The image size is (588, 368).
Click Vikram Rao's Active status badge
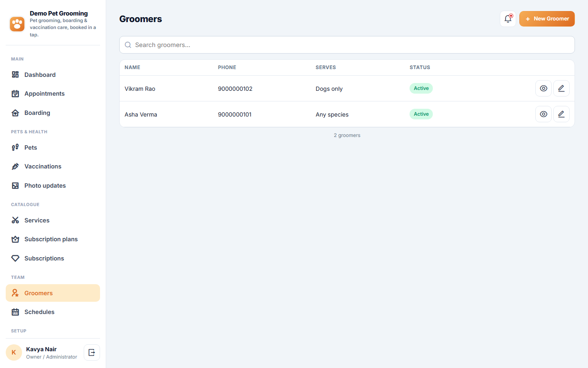pyautogui.click(x=421, y=88)
